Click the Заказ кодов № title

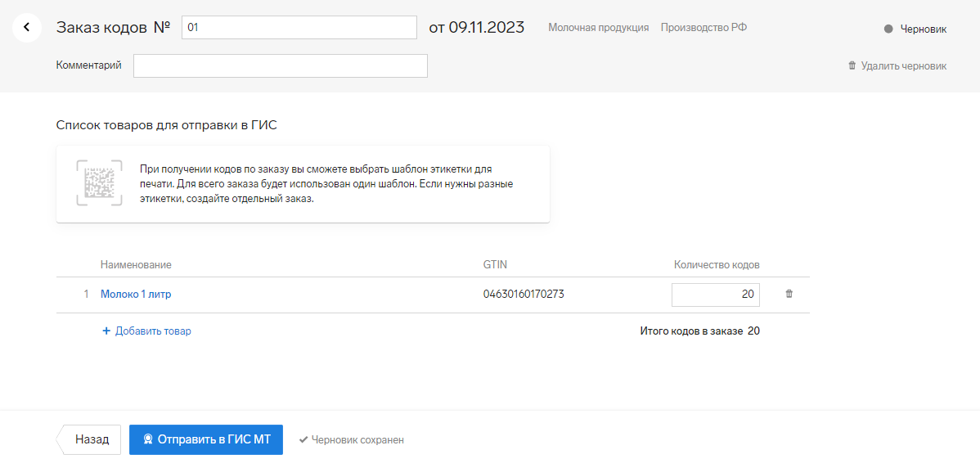click(113, 28)
